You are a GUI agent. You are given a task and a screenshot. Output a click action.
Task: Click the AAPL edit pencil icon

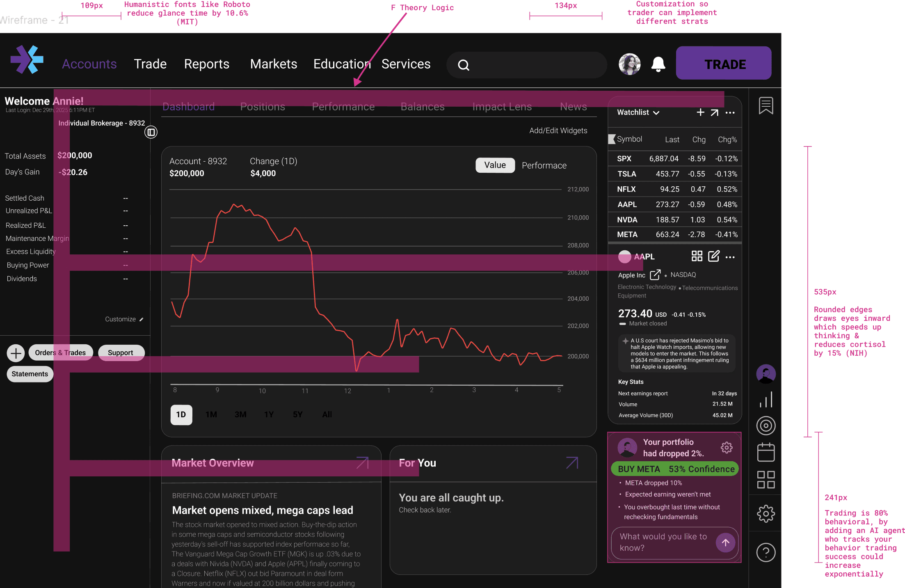[714, 256]
